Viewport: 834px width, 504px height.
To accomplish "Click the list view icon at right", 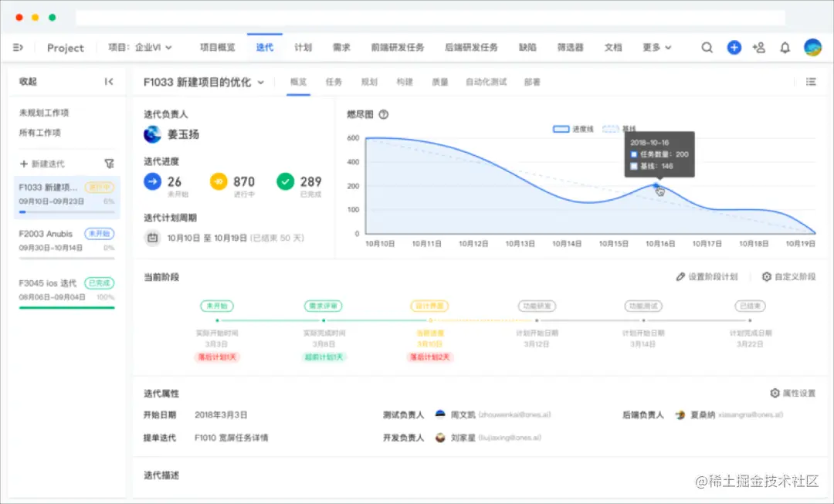I will [811, 81].
